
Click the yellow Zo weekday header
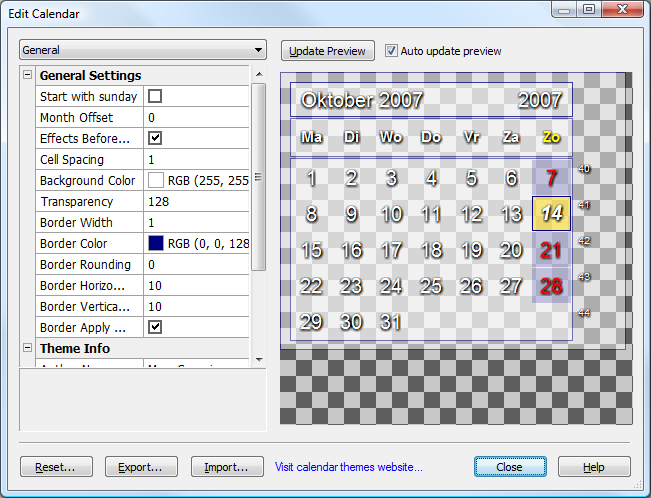pos(551,137)
